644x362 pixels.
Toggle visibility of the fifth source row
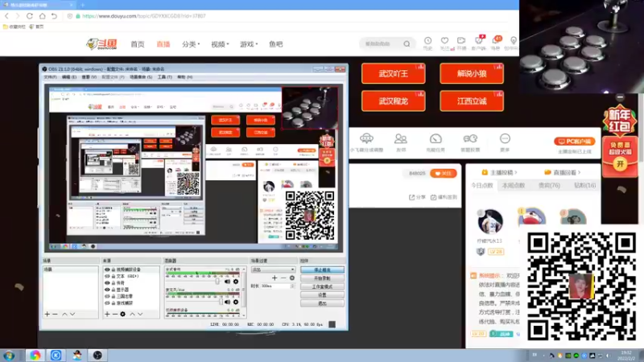click(107, 296)
